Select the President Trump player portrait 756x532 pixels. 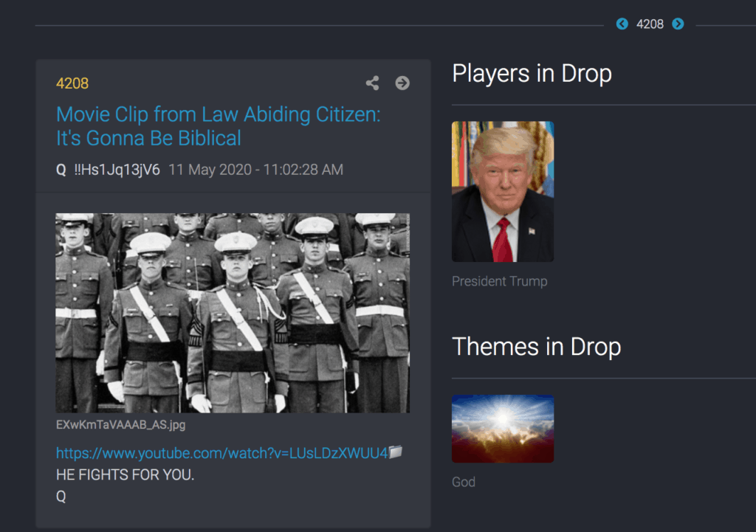pyautogui.click(x=502, y=191)
